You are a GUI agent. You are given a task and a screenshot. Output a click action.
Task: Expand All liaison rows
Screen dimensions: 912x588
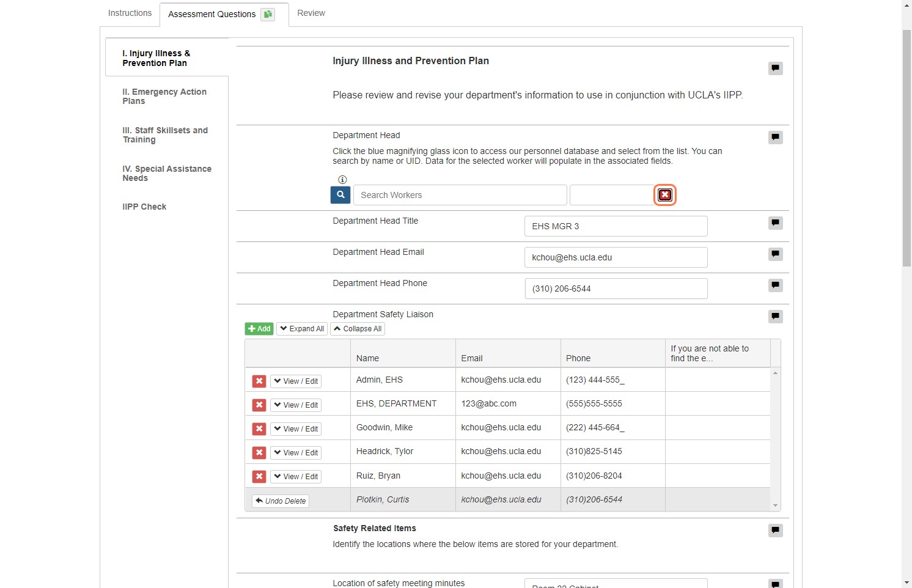point(302,329)
